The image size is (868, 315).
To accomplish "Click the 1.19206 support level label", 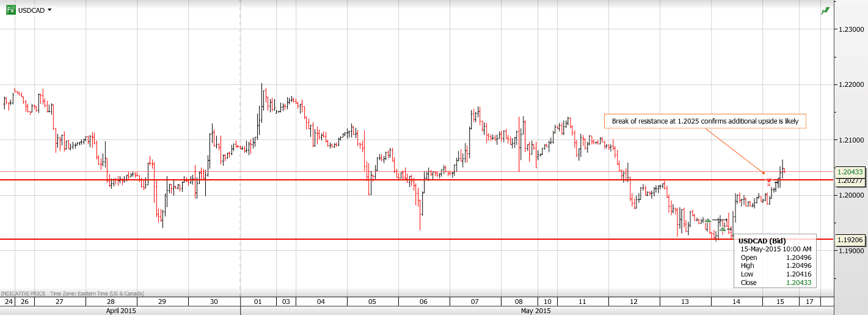I will pos(850,240).
